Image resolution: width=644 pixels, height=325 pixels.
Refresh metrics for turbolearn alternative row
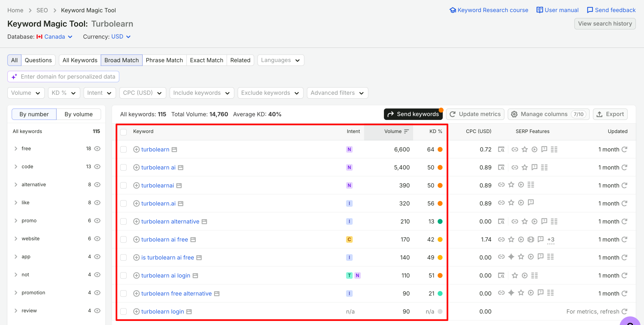[624, 221]
